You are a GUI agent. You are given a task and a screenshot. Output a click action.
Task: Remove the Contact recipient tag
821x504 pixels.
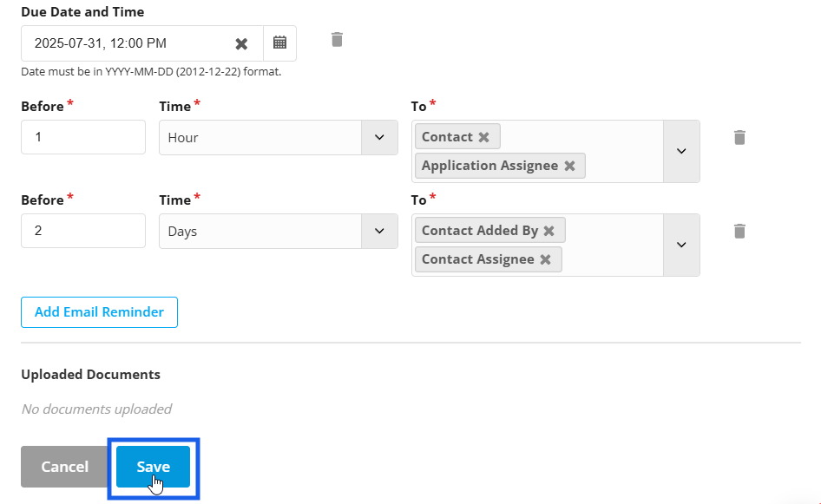tap(483, 137)
